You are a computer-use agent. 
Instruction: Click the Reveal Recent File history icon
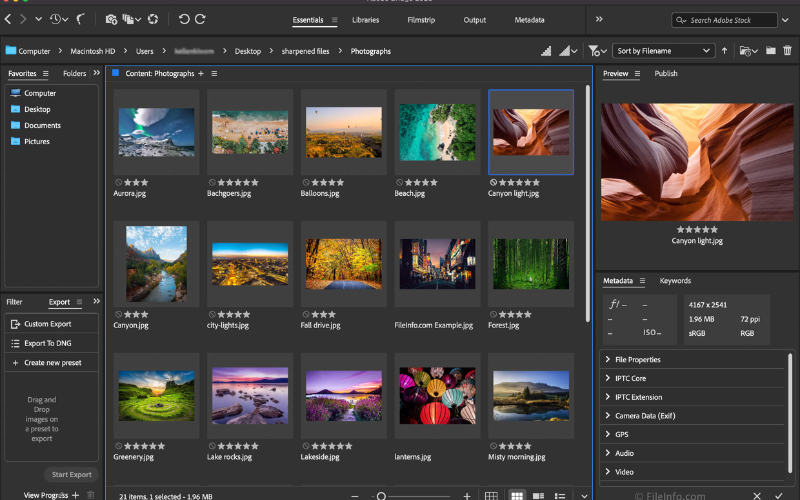tap(57, 19)
